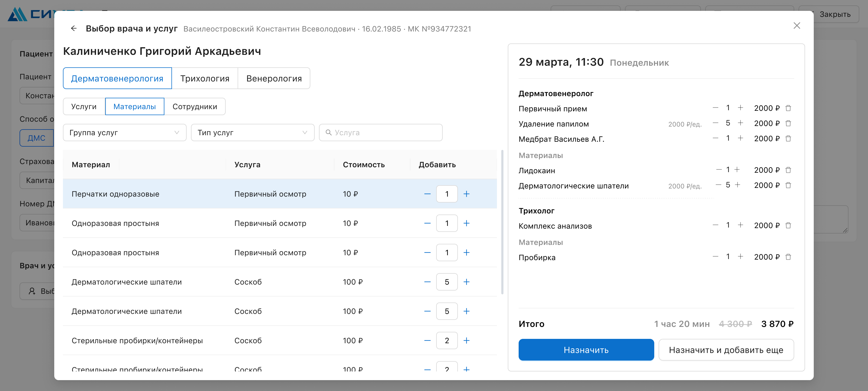868x391 pixels.
Task: Click the Назначить button
Action: click(x=586, y=350)
